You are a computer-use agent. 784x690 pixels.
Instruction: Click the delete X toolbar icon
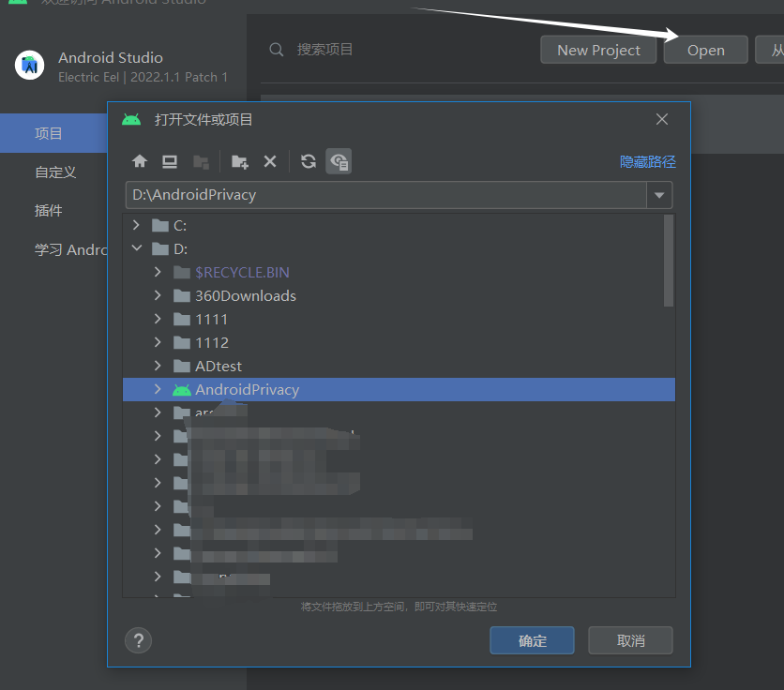270,161
